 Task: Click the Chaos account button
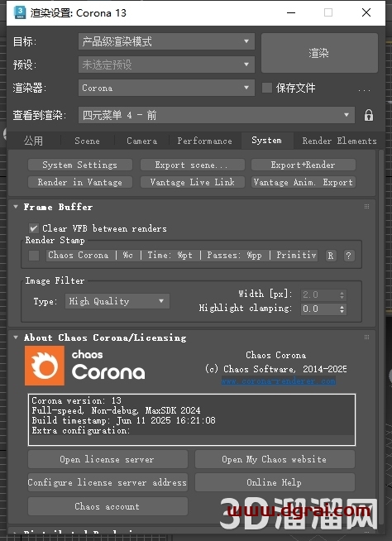pyautogui.click(x=108, y=506)
